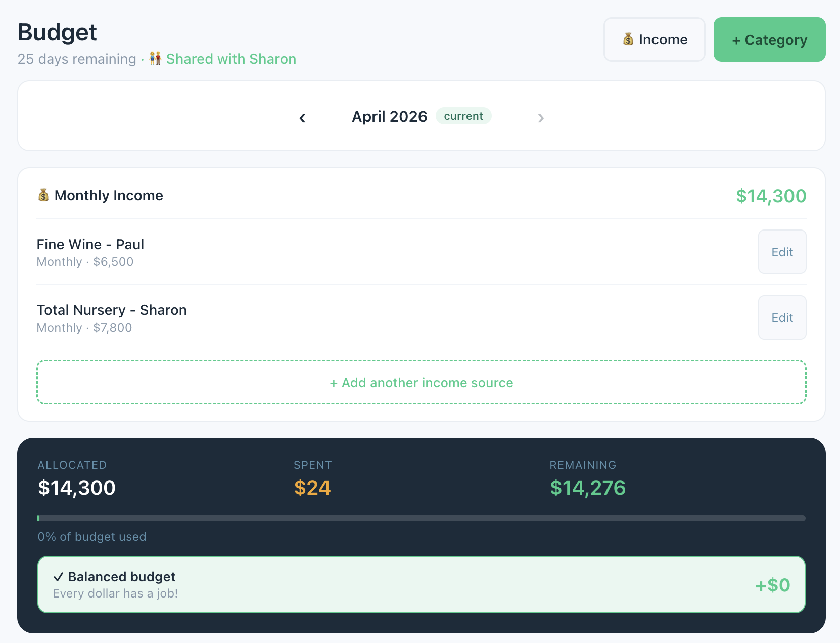Open the Income button at top
Viewport: 840px width, 643px height.
(654, 39)
